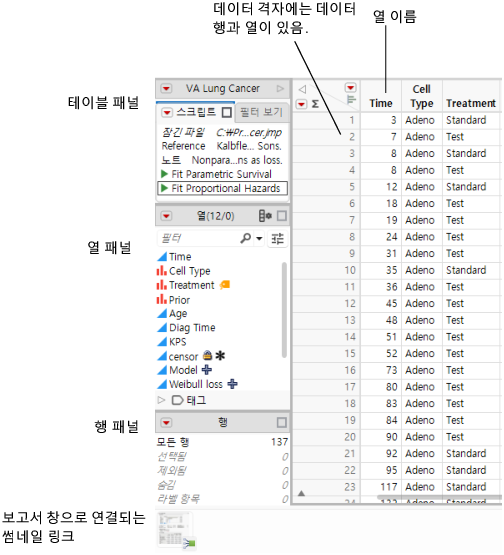Expand the 태그 section disclosure triangle

tap(162, 400)
